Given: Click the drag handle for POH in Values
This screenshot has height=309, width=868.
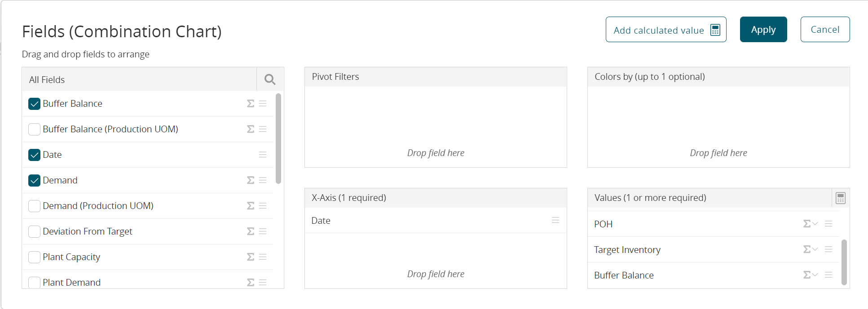Looking at the screenshot, I should pyautogui.click(x=828, y=224).
